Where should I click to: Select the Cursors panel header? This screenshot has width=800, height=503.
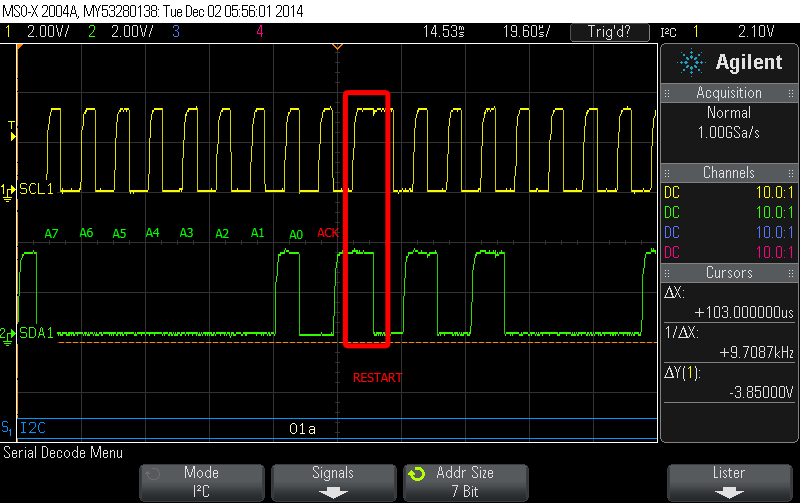click(729, 272)
